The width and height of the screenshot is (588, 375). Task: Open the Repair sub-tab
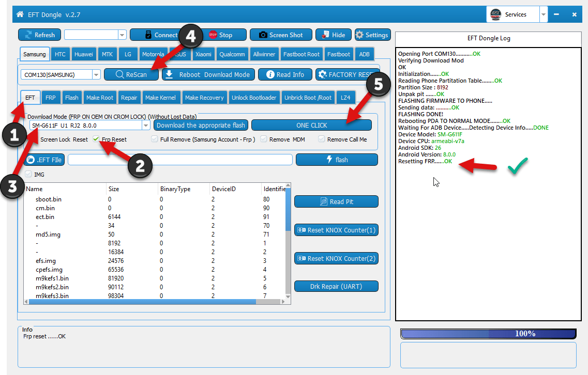129,98
